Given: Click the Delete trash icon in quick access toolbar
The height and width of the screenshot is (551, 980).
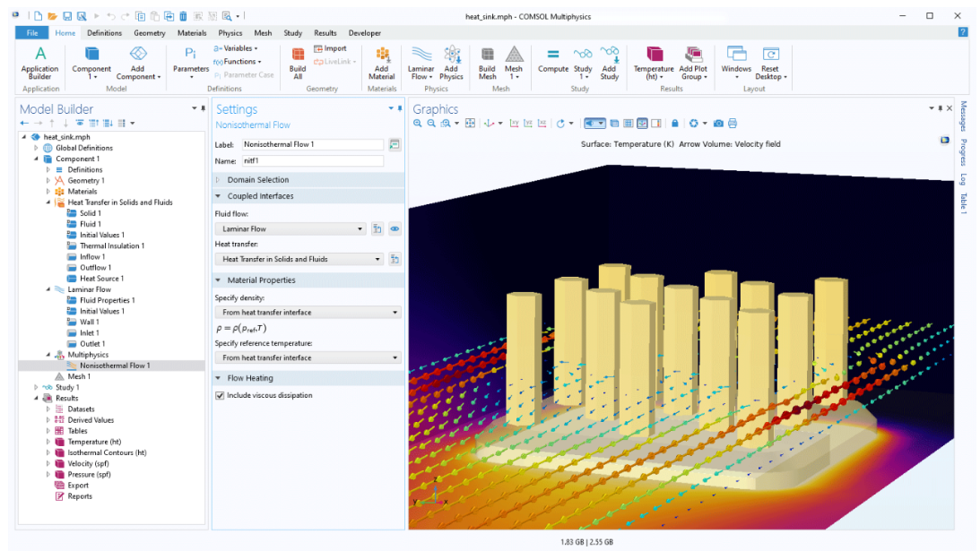Looking at the screenshot, I should 183,16.
